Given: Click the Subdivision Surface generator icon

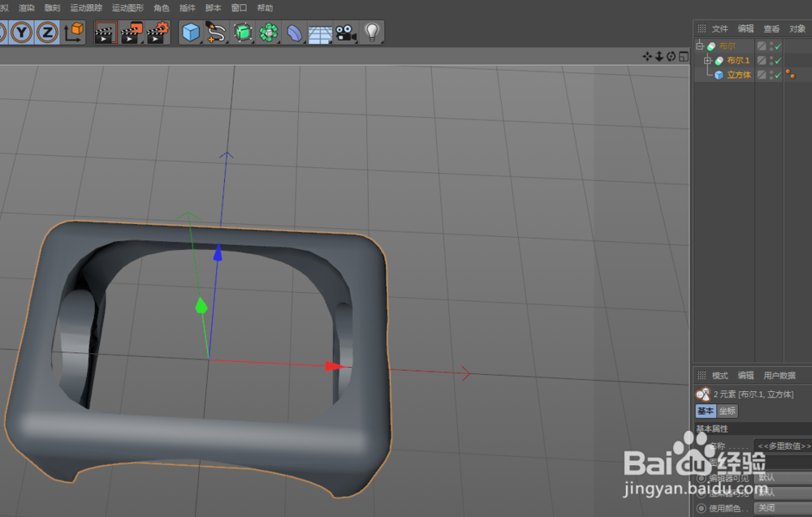Looking at the screenshot, I should click(x=242, y=32).
